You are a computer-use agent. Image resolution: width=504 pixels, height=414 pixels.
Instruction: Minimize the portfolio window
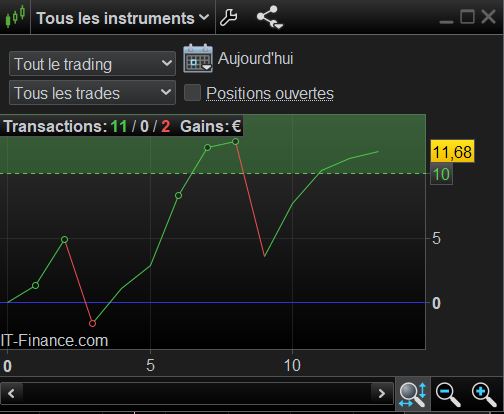pyautogui.click(x=446, y=22)
